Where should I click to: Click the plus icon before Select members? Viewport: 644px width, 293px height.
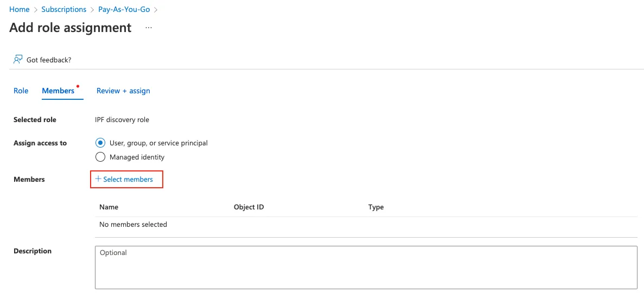pyautogui.click(x=98, y=179)
